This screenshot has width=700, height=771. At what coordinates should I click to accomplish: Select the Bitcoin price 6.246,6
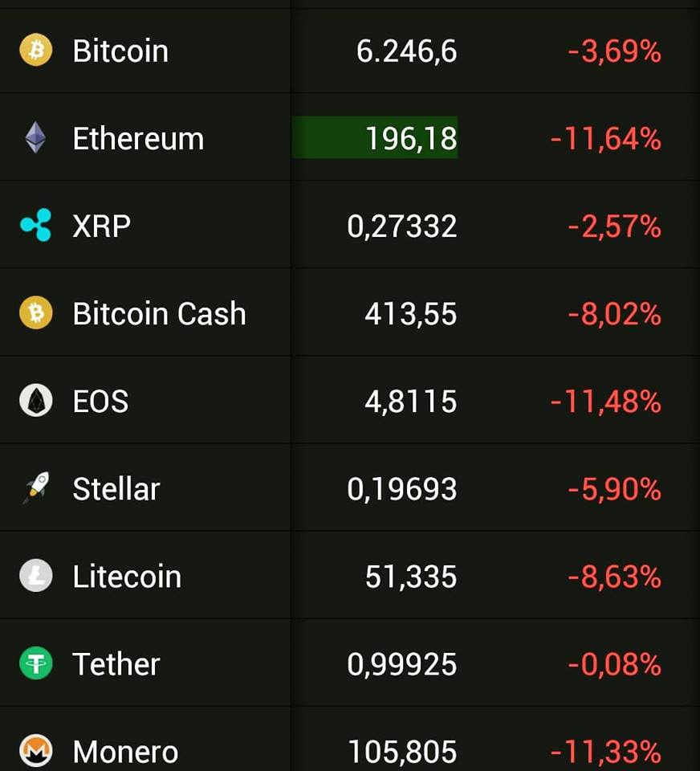pyautogui.click(x=406, y=51)
